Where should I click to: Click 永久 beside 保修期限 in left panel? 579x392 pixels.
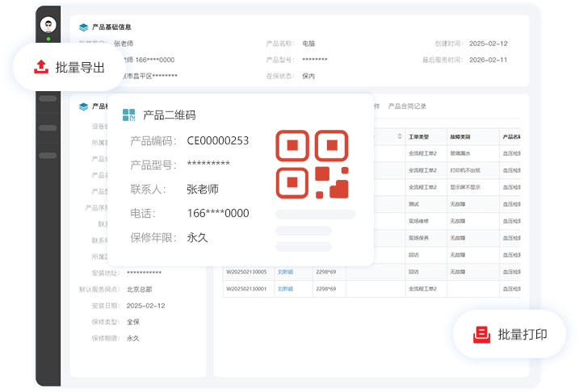(133, 338)
